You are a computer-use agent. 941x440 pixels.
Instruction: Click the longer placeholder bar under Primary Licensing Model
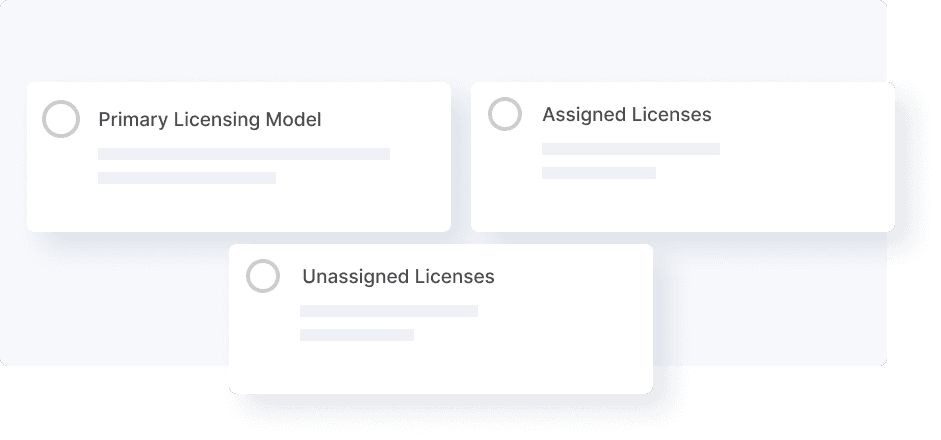click(243, 154)
